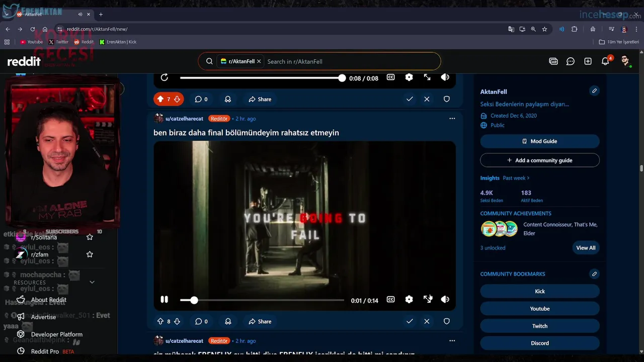Remove the 7-vote post with X
Image resolution: width=644 pixels, height=362 pixels.
point(427,99)
